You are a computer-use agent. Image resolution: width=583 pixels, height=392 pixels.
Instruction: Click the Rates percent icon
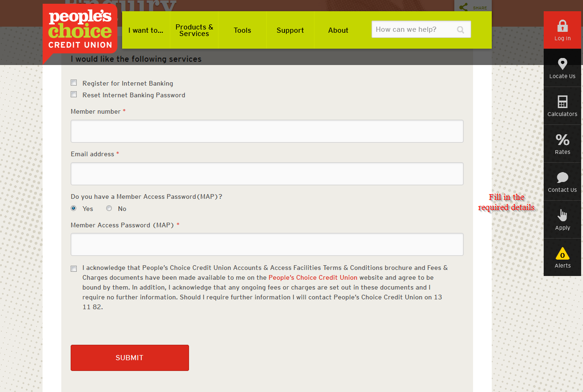point(562,140)
